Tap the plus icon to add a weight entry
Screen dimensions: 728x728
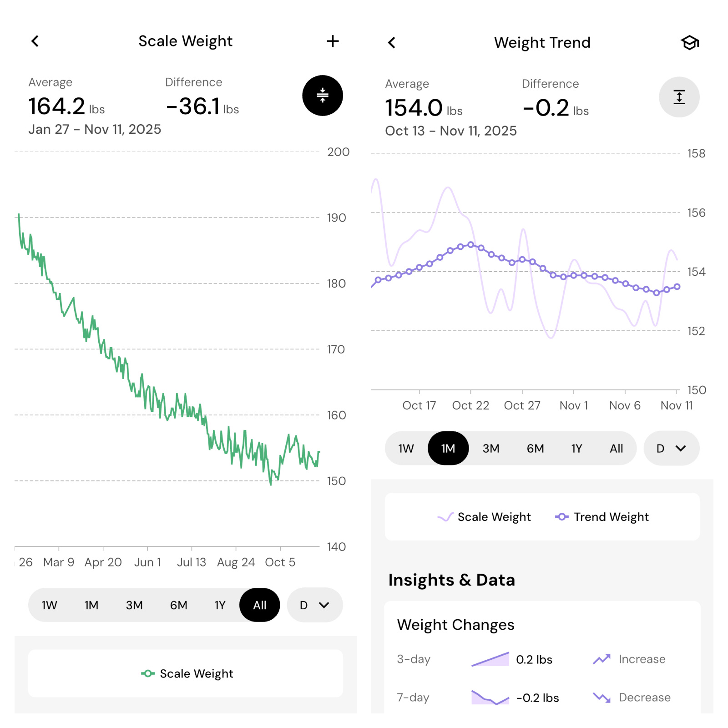coord(333,40)
